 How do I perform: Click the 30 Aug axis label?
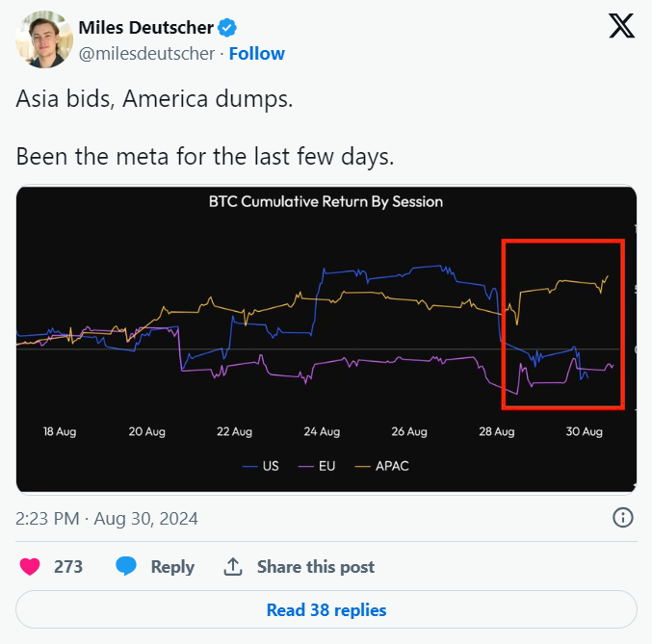pos(584,432)
